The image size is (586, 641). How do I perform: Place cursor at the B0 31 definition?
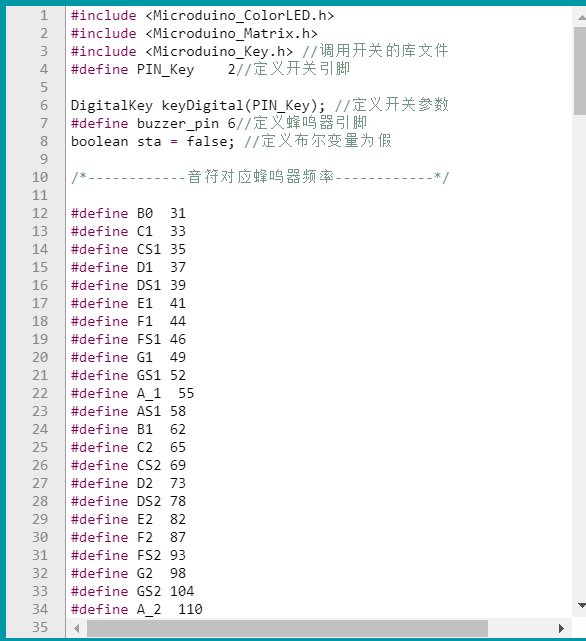point(128,213)
